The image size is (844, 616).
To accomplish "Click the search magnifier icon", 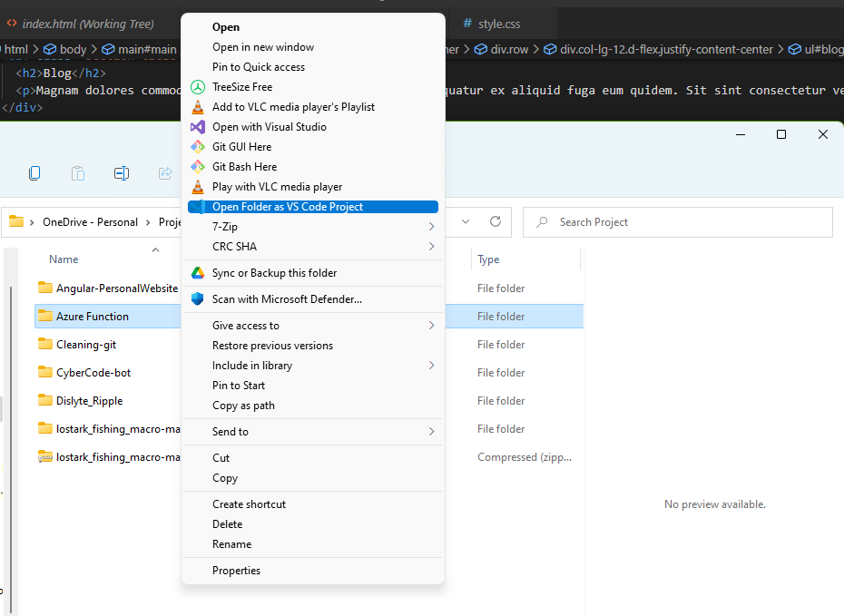I will pos(542,221).
